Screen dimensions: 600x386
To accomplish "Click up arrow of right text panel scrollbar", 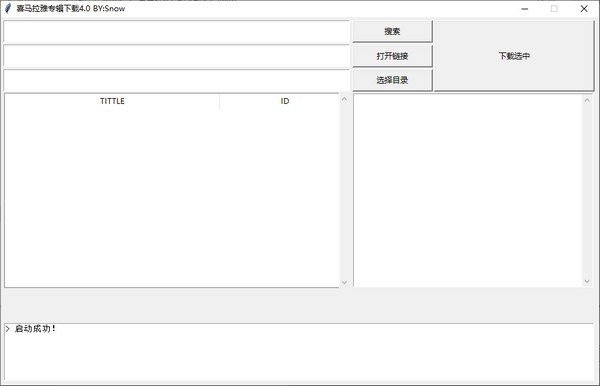I will 587,100.
